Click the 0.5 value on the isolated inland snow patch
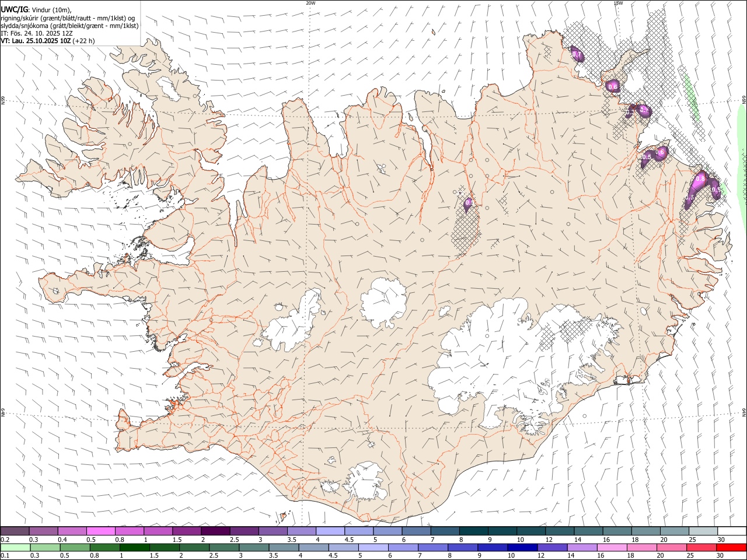Screen dimensions: 747x560 pos(469,203)
